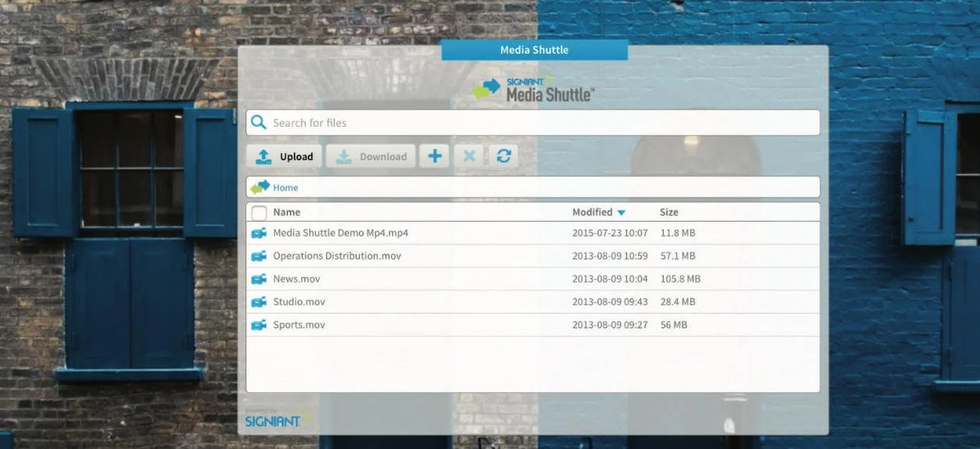Click video icon of Media Shuttle Demo Mp4.mp4
This screenshot has width=980, height=449.
(259, 233)
